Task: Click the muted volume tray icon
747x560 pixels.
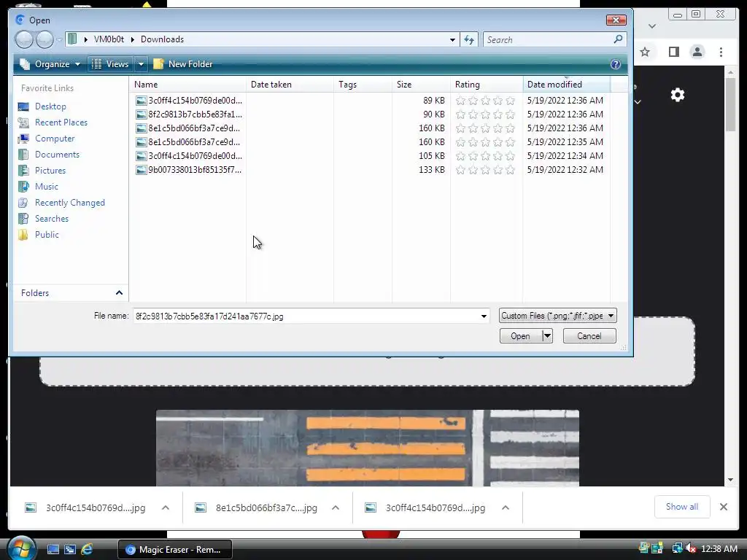Action: [x=691, y=548]
